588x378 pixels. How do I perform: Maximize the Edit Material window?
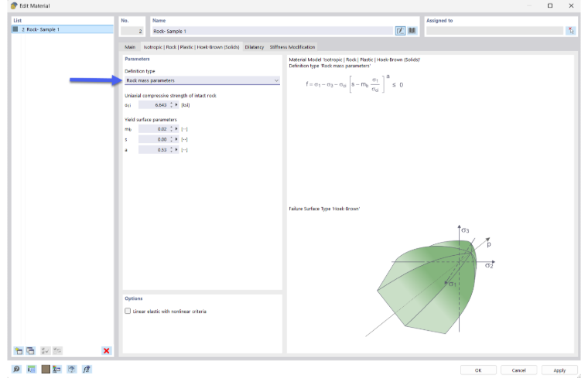(x=550, y=5)
